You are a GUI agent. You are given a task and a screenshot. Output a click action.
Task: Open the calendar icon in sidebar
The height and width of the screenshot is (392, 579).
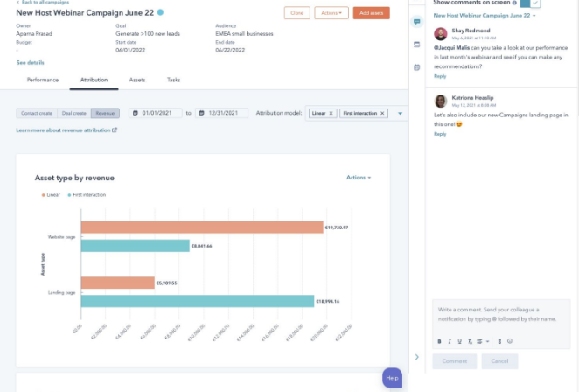[x=417, y=67]
